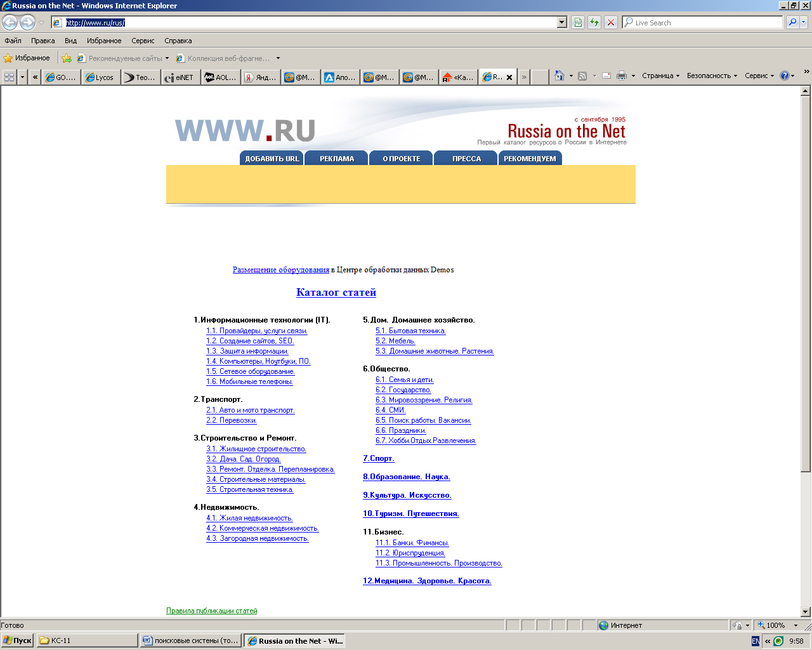Switch to the Янд… tab
The height and width of the screenshot is (650, 812).
click(260, 77)
